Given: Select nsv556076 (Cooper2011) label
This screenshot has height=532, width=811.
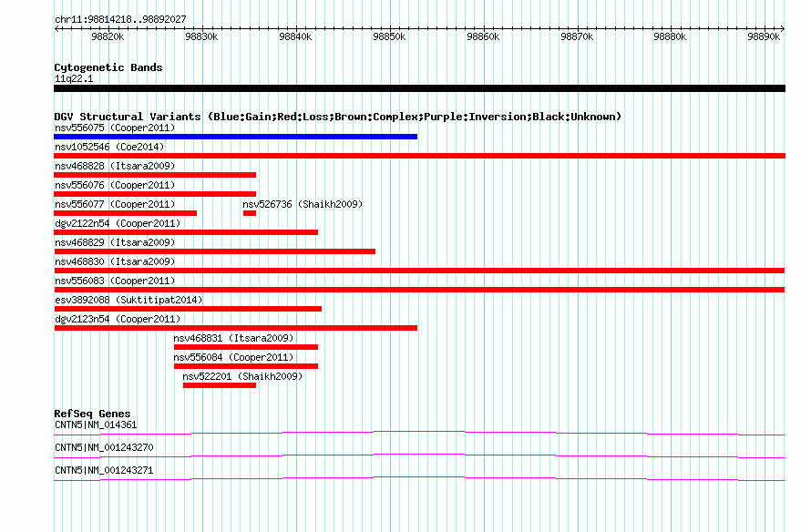Looking at the screenshot, I should [115, 185].
